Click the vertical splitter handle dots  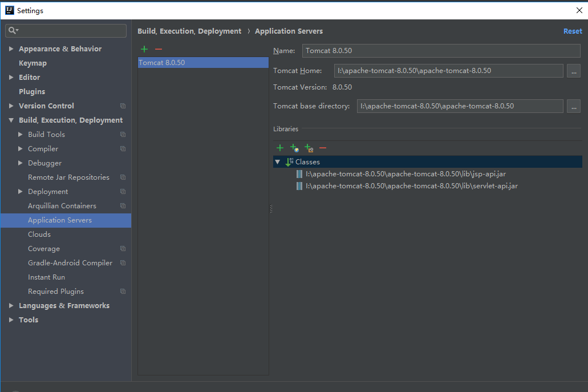click(x=271, y=209)
